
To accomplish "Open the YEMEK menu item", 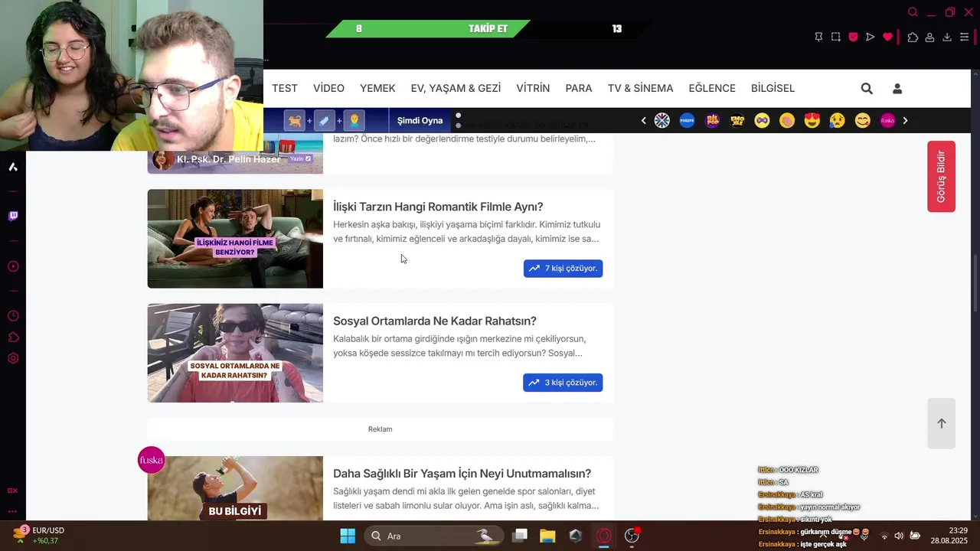I will (377, 89).
